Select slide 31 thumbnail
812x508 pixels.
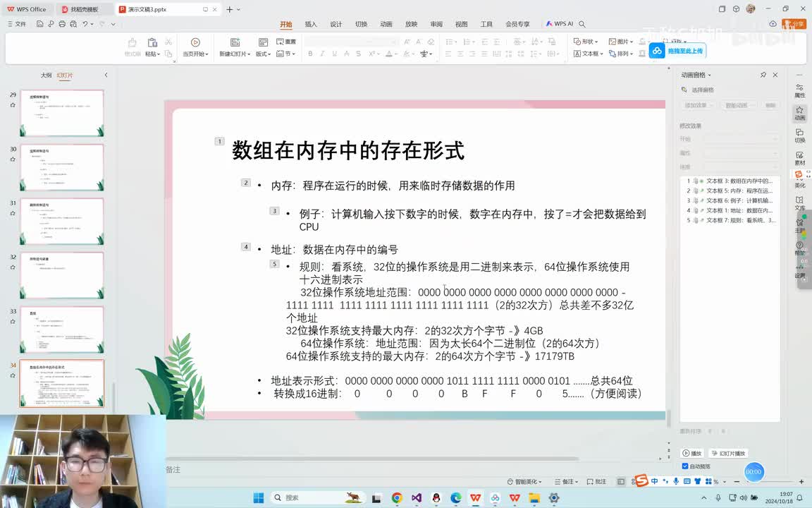(x=62, y=222)
